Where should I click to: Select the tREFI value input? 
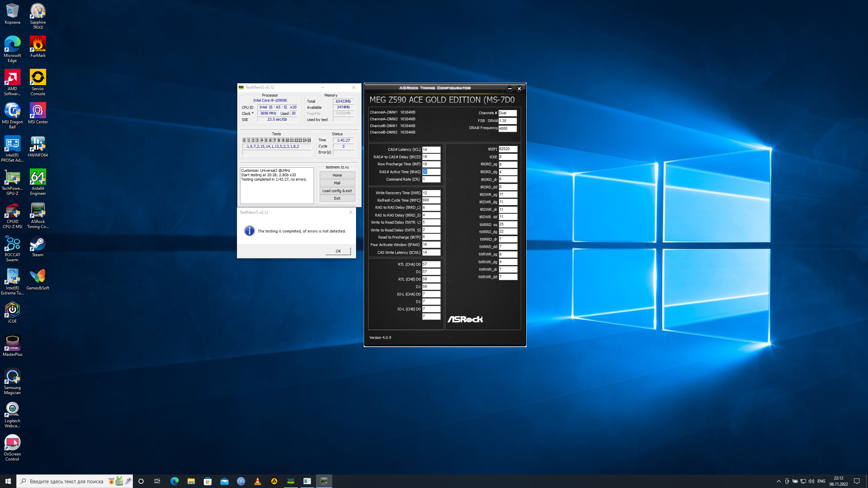(508, 149)
